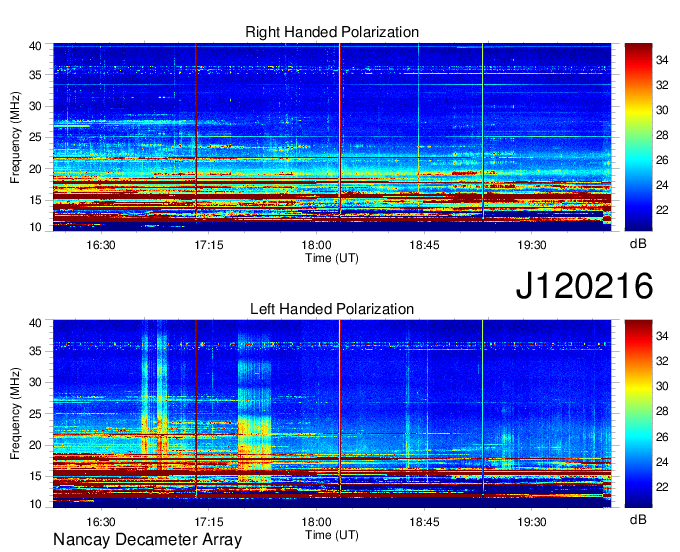Click the bottom spectrogram's "Time (UT)" axis label

click(x=332, y=535)
